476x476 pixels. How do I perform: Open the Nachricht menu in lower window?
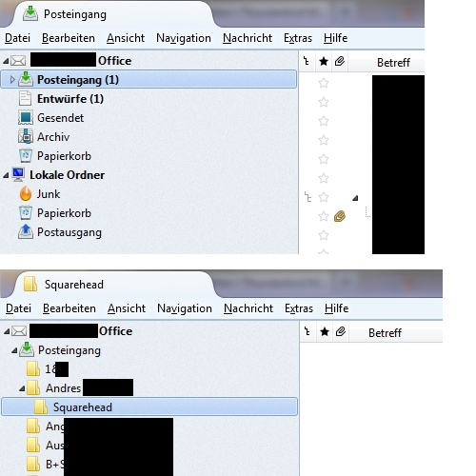pyautogui.click(x=248, y=308)
